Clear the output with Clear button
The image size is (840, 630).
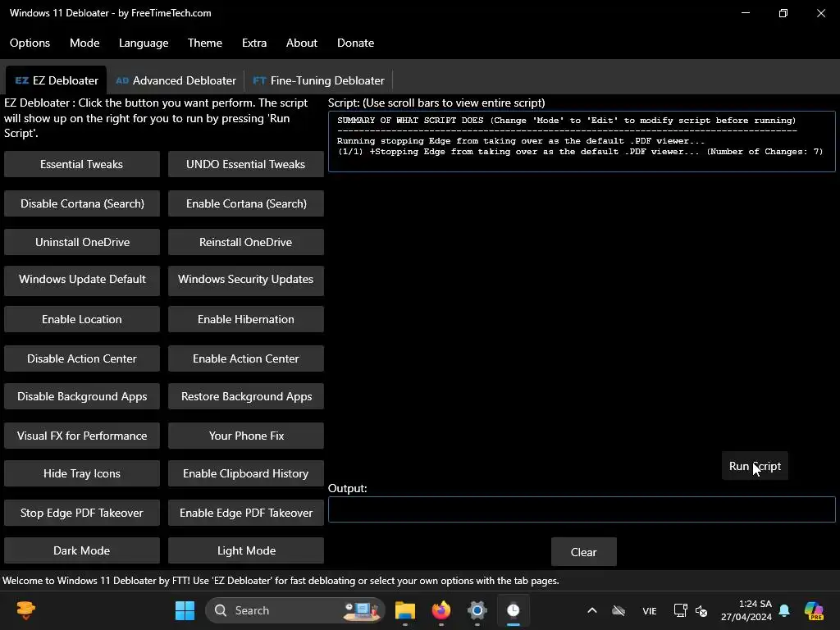pos(583,552)
